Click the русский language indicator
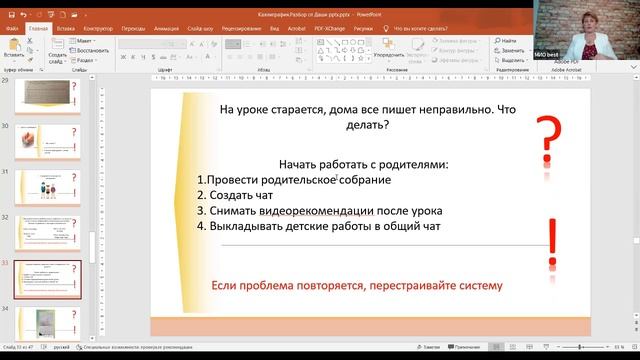This screenshot has height=360, width=640. tap(61, 347)
